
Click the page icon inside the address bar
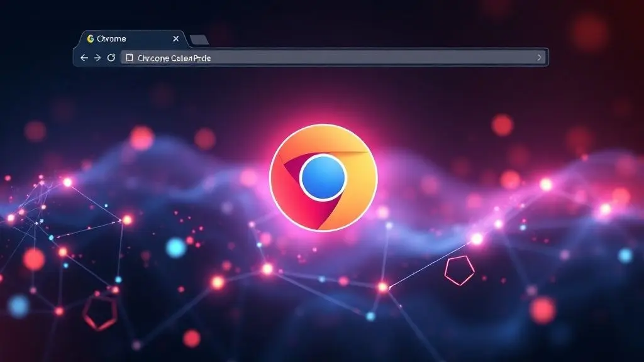(130, 58)
